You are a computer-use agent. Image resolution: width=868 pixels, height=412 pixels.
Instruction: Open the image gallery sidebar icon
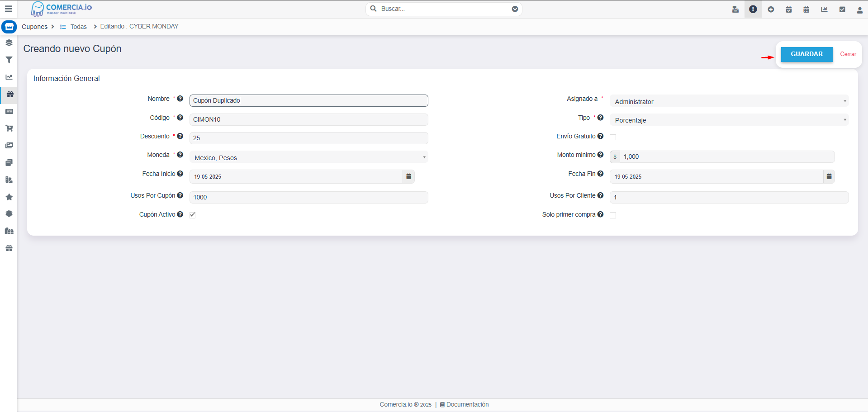pos(9,146)
